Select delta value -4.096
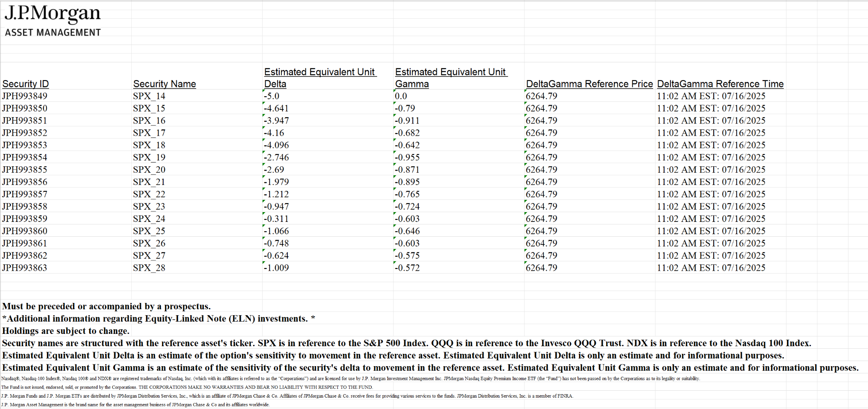This screenshot has height=409, width=868. [x=276, y=146]
